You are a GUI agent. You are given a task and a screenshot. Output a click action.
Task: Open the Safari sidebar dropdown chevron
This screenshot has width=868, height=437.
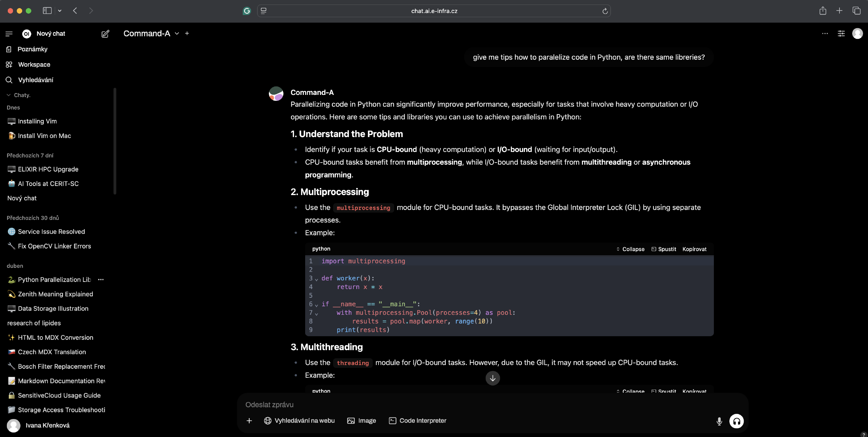point(60,11)
